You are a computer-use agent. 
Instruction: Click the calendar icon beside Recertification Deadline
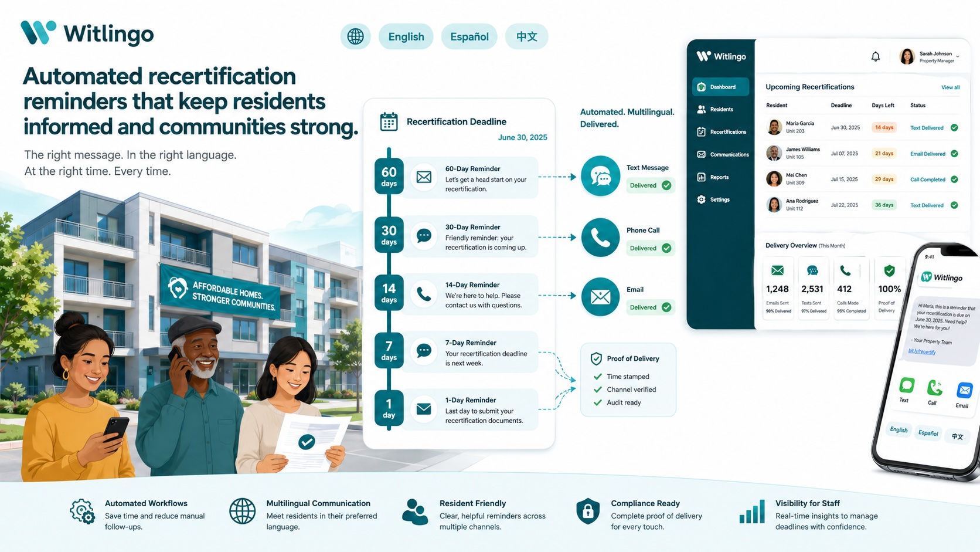point(389,121)
